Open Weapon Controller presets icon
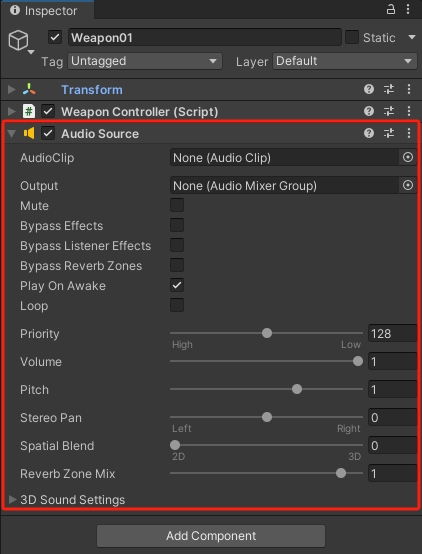This screenshot has width=422, height=554. point(389,111)
